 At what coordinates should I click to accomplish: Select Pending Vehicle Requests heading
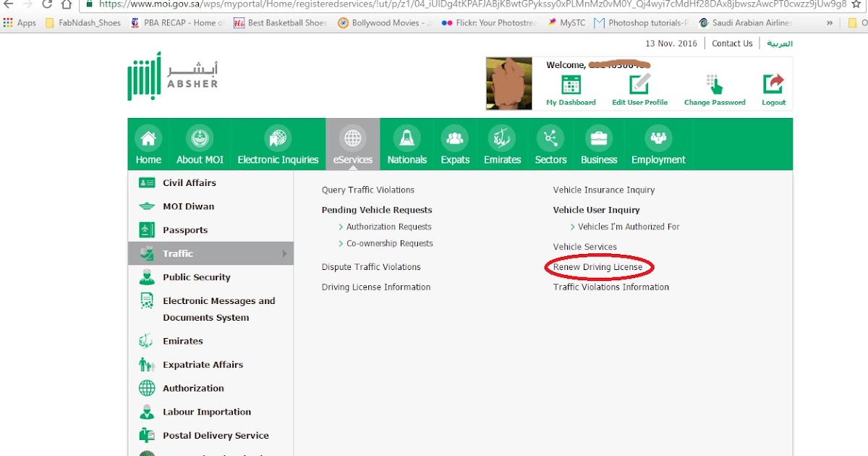click(x=377, y=210)
